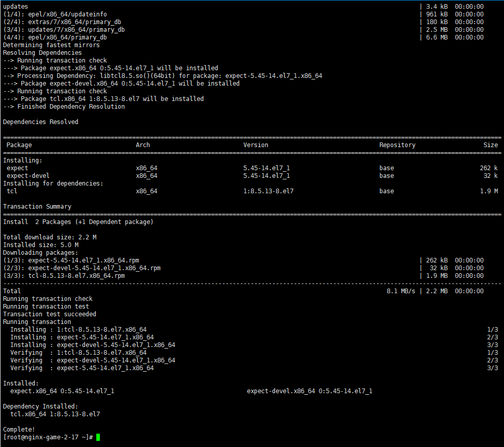Click '(2/4): extras/7/x86_64/primary_db' line
The height and width of the screenshot is (447, 504).
(62, 22)
